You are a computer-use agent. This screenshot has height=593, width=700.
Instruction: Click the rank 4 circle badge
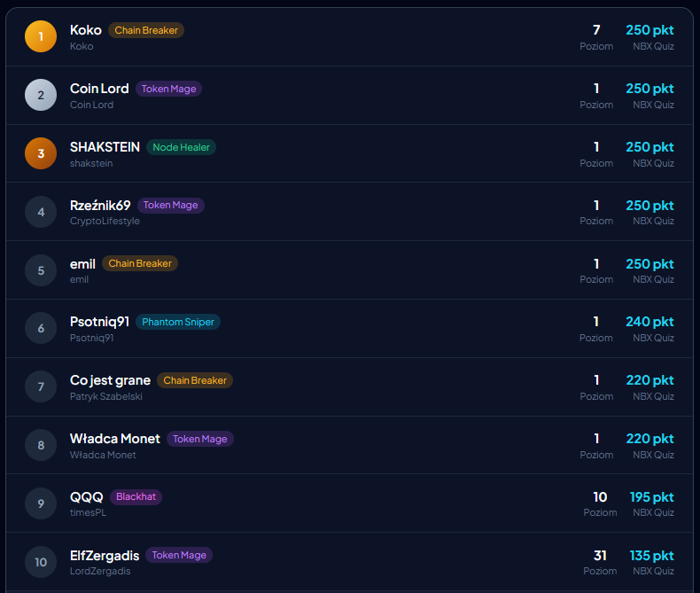[41, 212]
